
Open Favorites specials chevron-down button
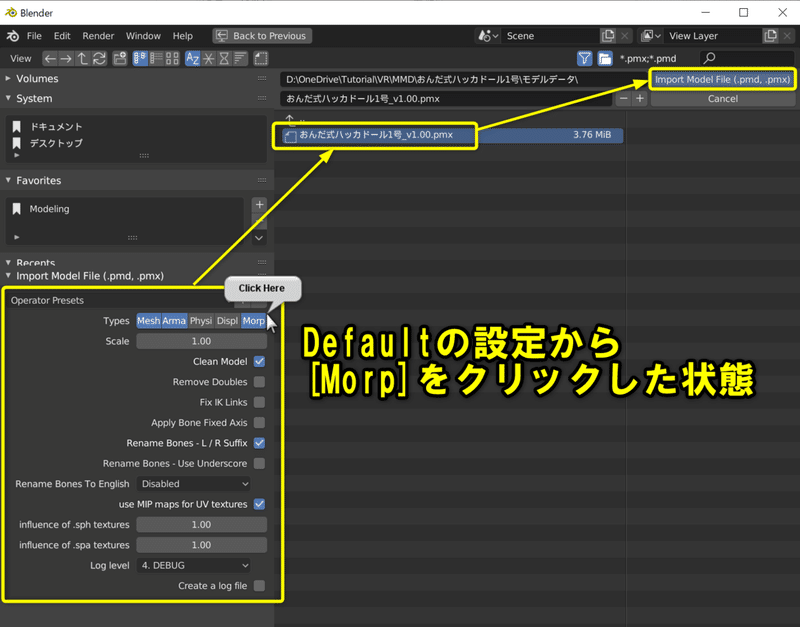pos(259,238)
